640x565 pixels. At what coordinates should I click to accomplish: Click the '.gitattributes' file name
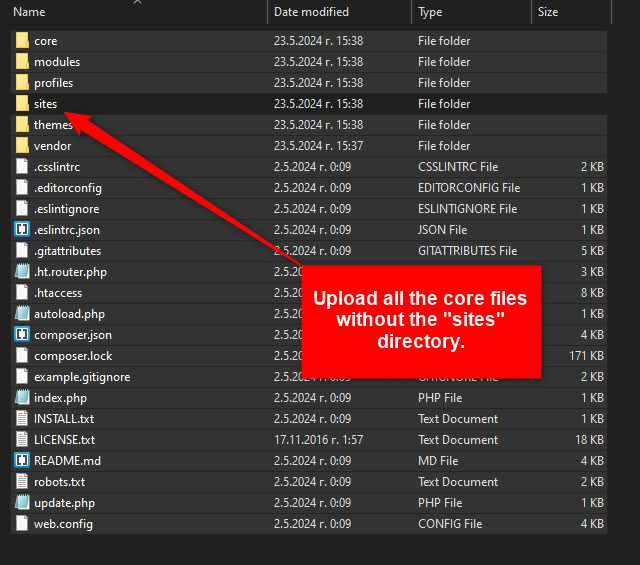(67, 251)
